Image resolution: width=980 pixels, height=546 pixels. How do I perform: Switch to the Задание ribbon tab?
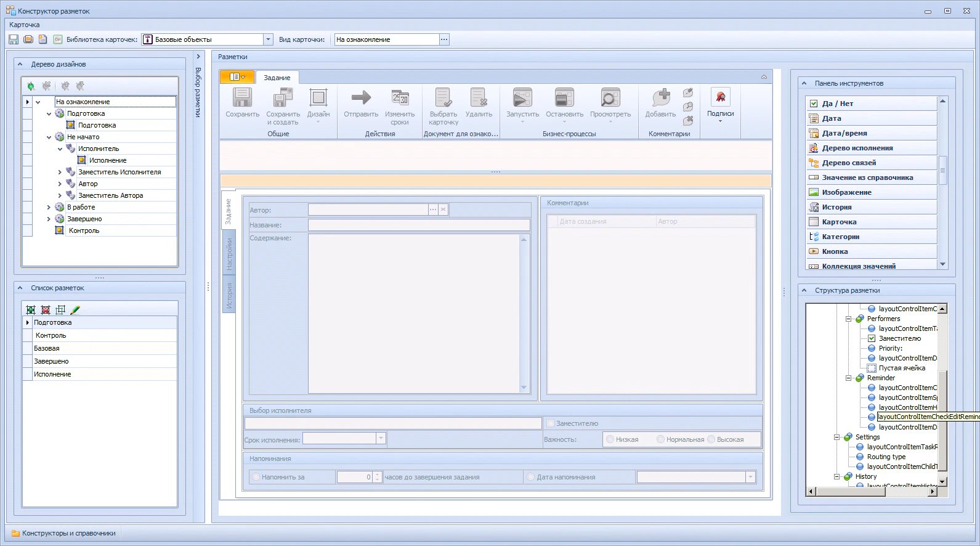click(277, 78)
